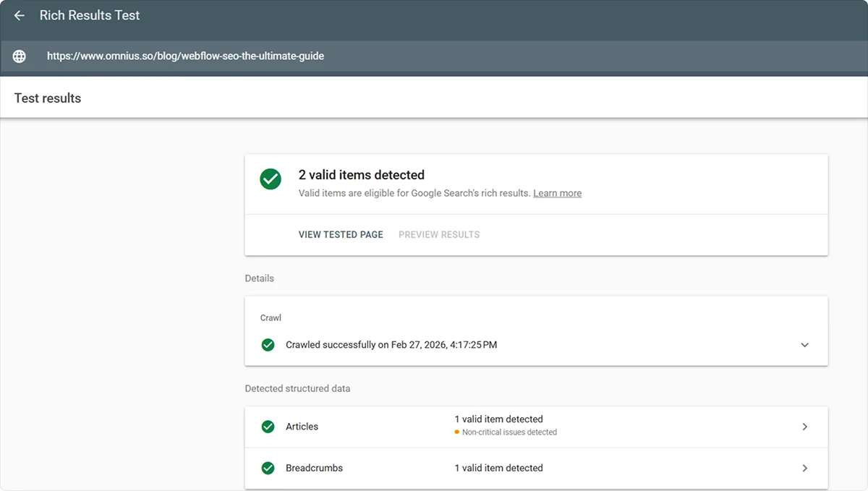868x491 pixels.
Task: Click the green check icon in Crawl row
Action: tap(268, 345)
